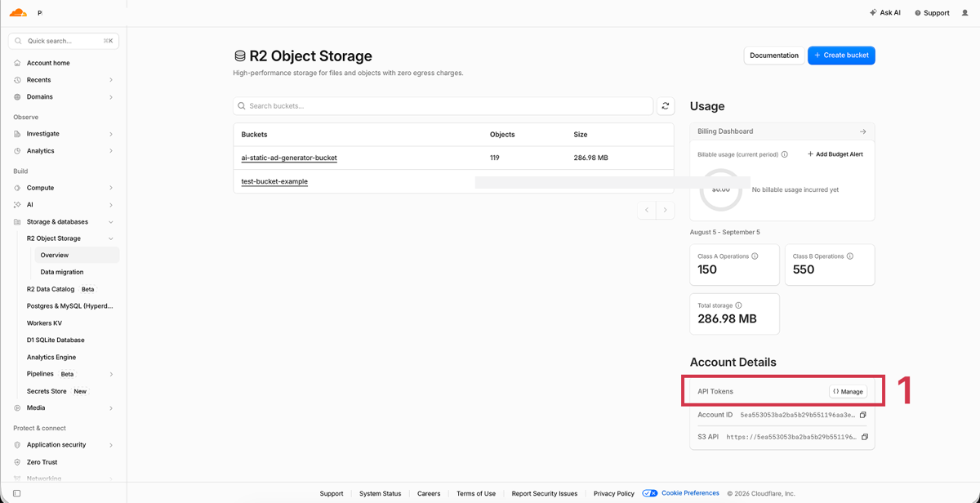The height and width of the screenshot is (503, 980).
Task: Collapse Storage & databases section chevron
Action: click(111, 222)
